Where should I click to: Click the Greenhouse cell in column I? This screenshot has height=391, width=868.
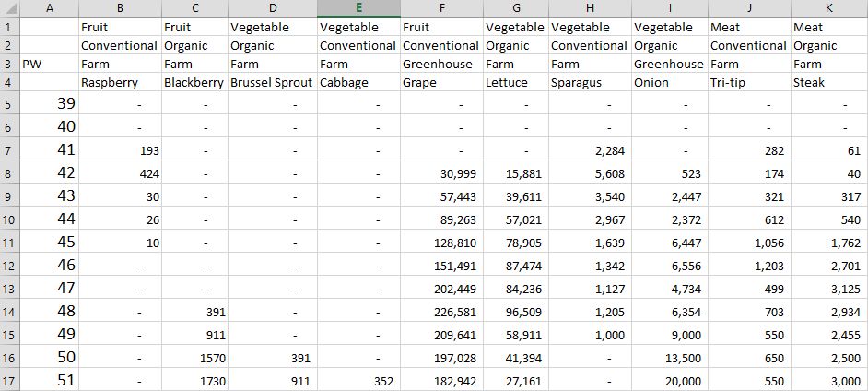pyautogui.click(x=669, y=65)
